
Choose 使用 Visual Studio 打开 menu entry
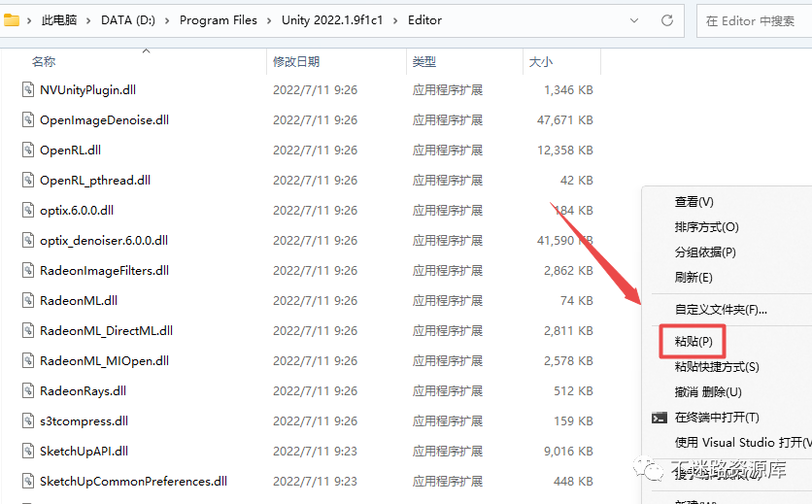coord(743,443)
